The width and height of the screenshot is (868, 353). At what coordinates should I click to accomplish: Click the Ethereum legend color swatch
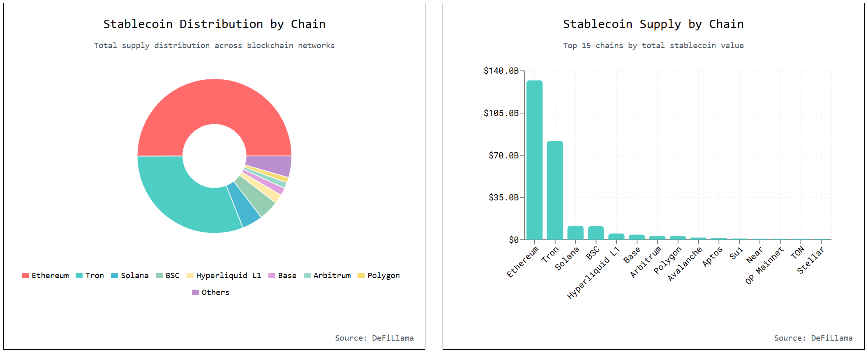click(25, 276)
